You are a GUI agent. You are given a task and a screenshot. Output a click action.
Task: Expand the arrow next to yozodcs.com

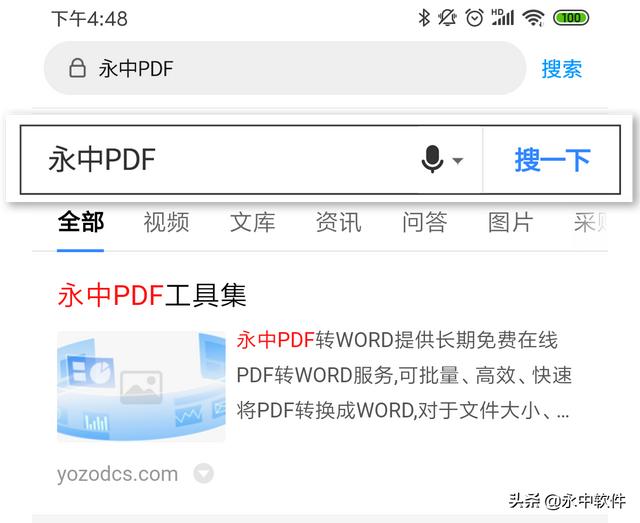pos(203,473)
